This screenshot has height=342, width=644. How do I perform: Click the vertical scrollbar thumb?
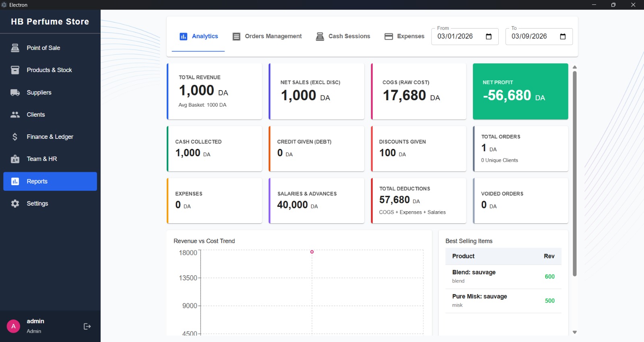pos(574,173)
